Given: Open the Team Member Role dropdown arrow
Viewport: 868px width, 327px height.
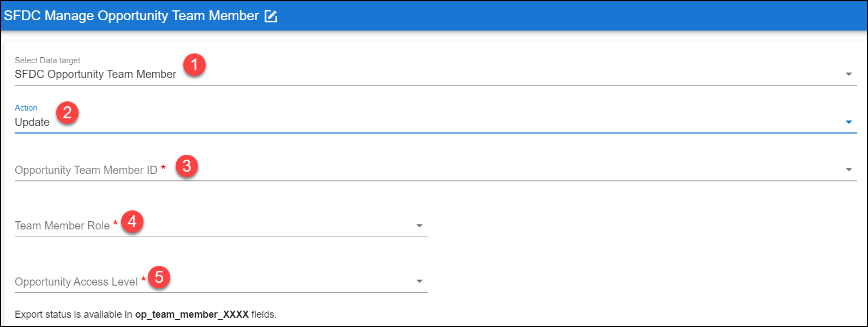Looking at the screenshot, I should pyautogui.click(x=419, y=226).
